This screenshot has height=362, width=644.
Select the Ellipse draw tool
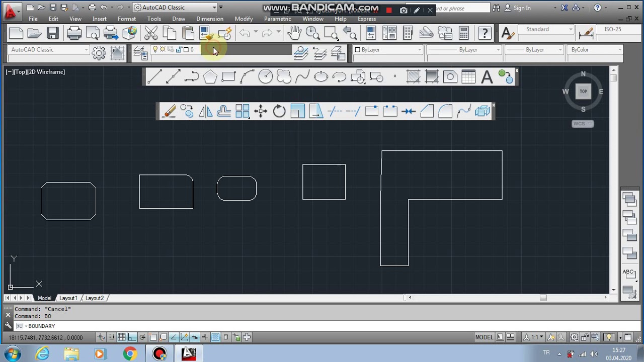click(321, 77)
